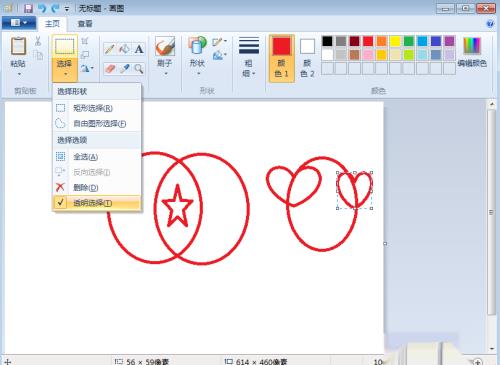
Task: Click the Resize icon in image group
Action: click(x=85, y=54)
